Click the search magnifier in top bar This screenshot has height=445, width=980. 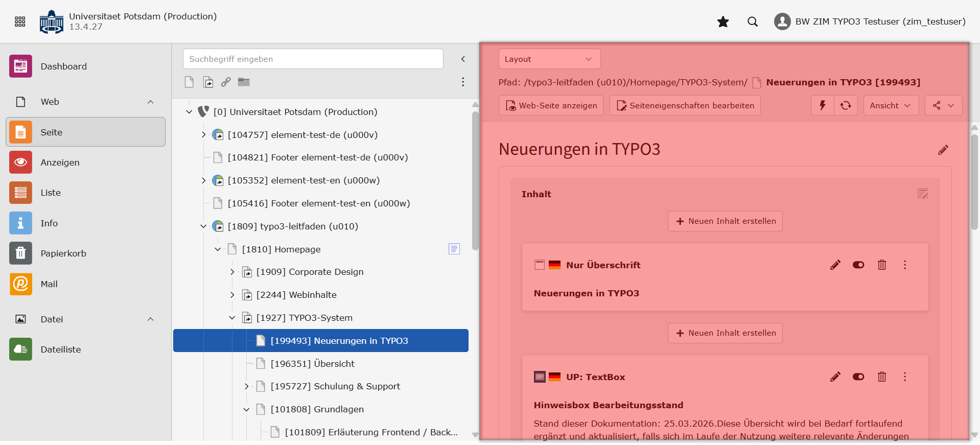coord(752,21)
